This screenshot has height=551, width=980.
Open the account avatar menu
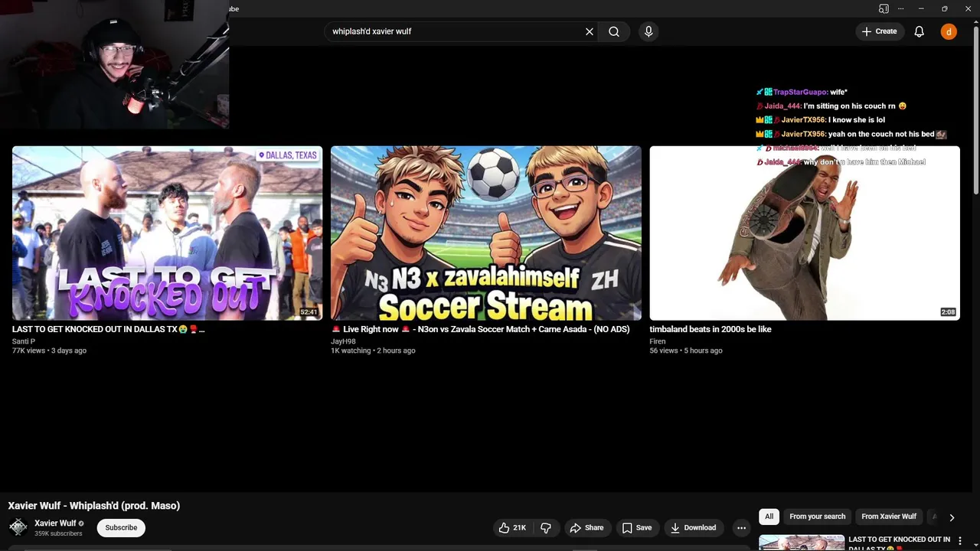(x=949, y=31)
